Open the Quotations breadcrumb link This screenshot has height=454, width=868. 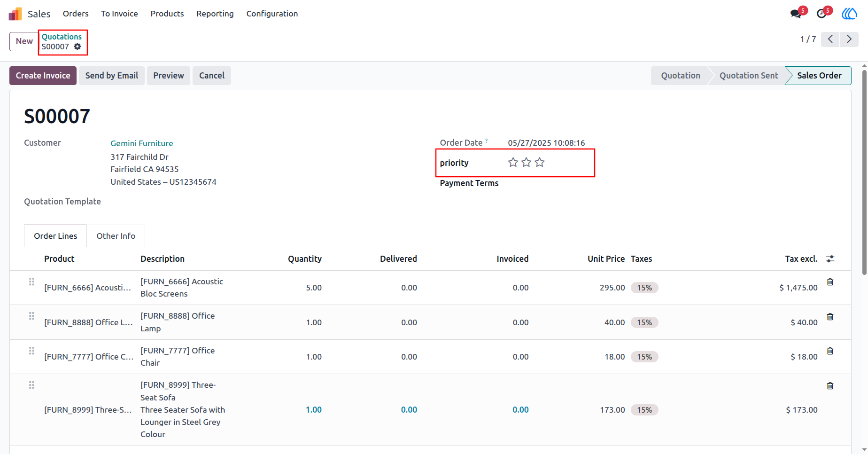point(62,37)
